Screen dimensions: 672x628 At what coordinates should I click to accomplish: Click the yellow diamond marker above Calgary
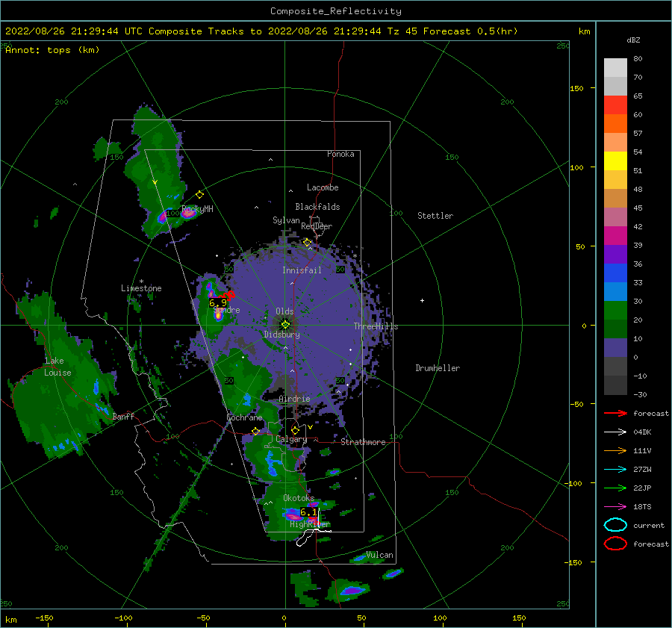coord(295,430)
